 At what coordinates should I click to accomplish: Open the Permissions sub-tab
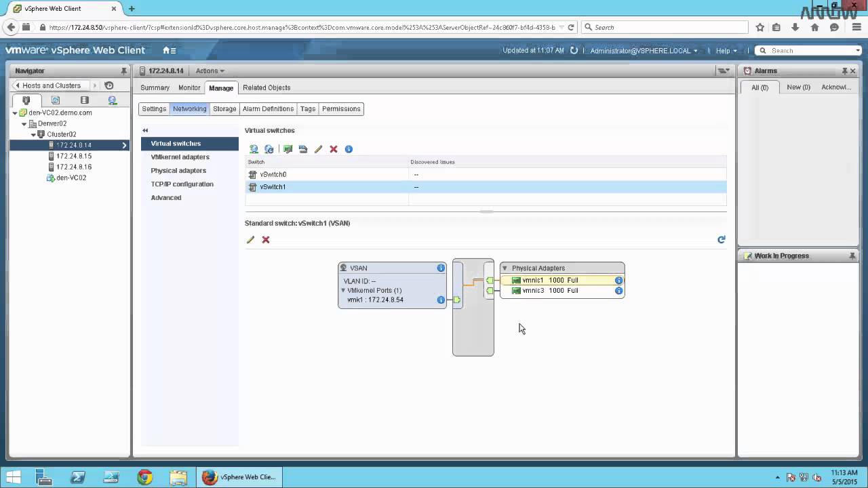click(x=341, y=108)
